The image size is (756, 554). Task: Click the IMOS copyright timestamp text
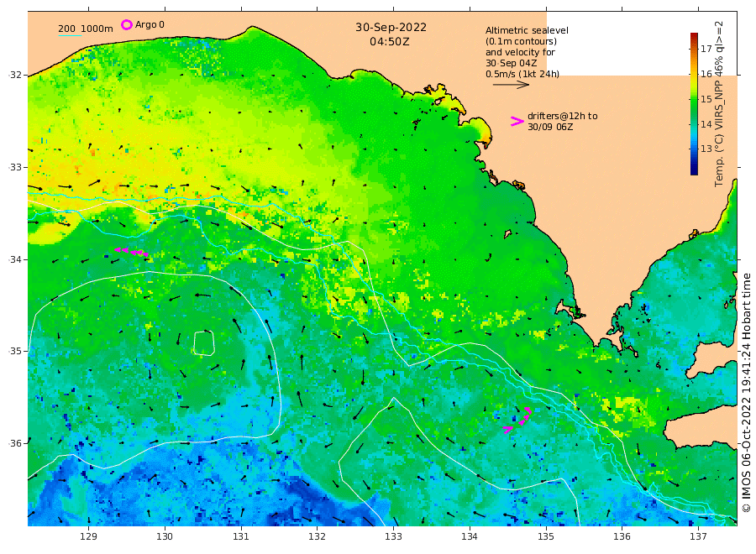click(x=747, y=393)
